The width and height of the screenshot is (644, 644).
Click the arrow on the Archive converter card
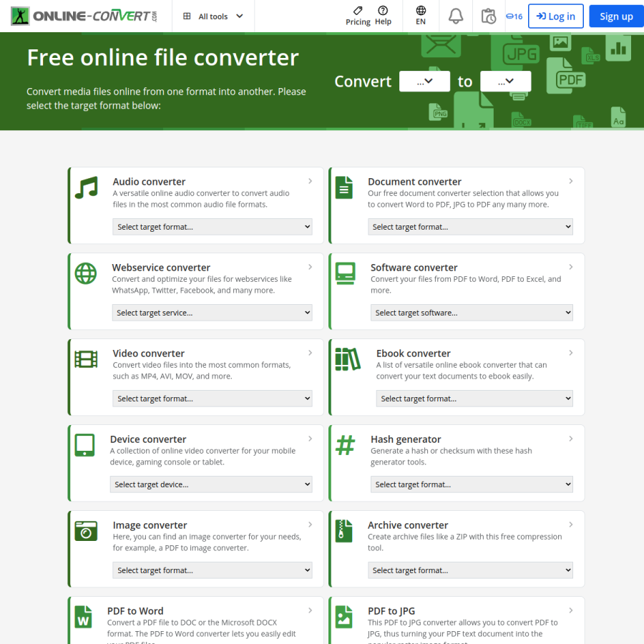pyautogui.click(x=571, y=525)
